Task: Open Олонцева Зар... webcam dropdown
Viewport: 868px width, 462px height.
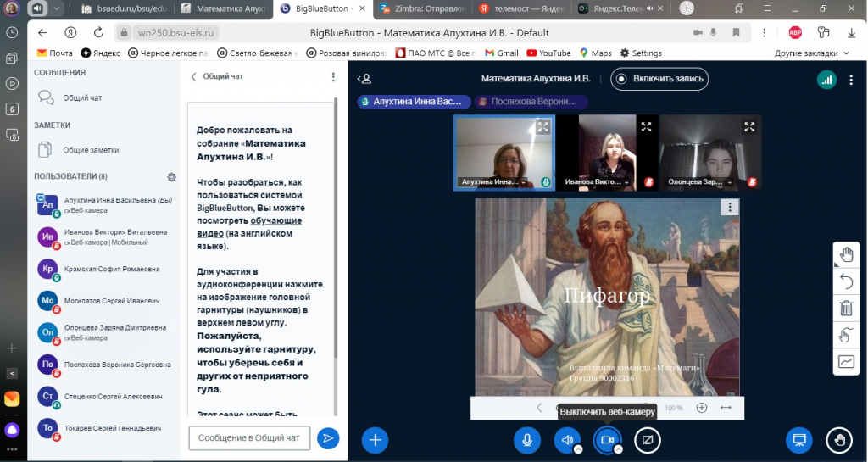Action: pos(700,182)
